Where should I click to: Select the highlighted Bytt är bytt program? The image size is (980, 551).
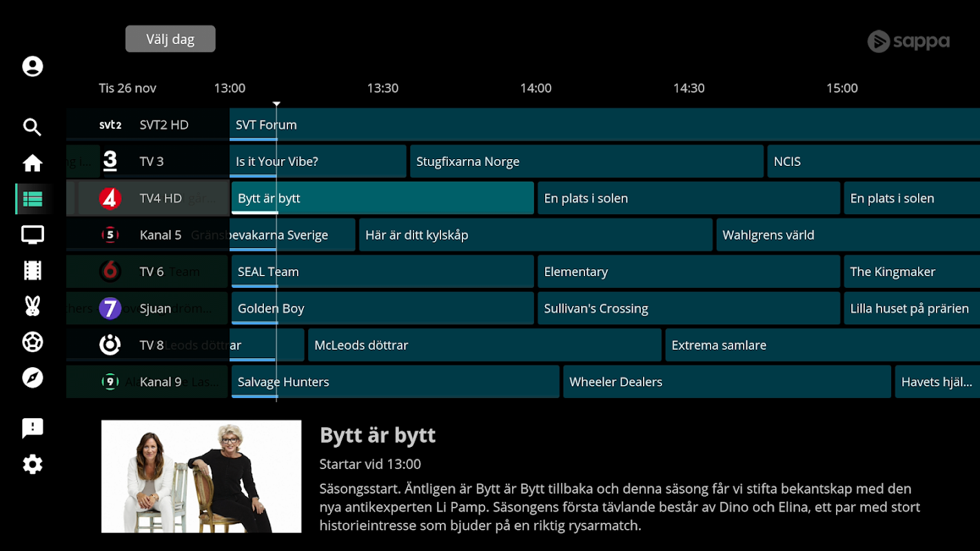pyautogui.click(x=382, y=198)
